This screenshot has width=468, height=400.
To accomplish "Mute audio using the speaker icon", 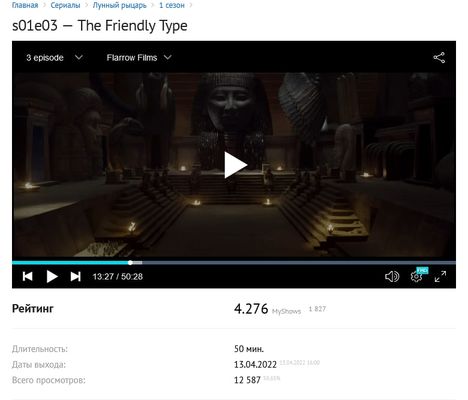I will click(392, 276).
